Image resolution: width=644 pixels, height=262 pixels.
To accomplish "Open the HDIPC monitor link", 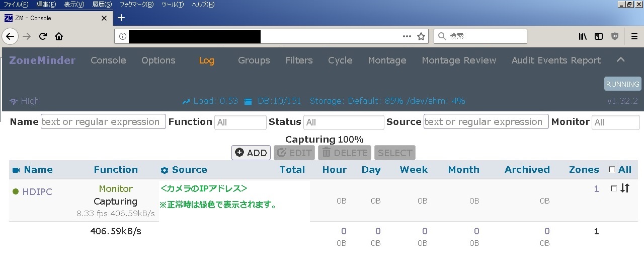I will [37, 192].
